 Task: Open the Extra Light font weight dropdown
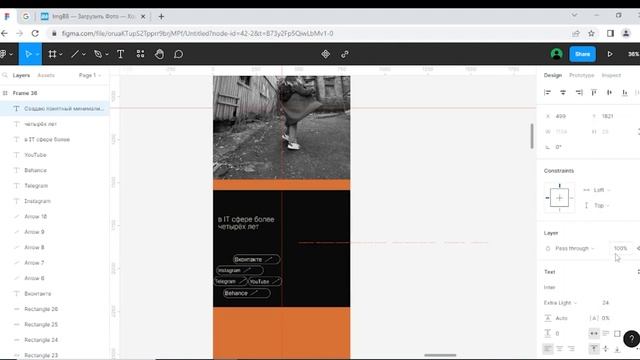pos(560,302)
